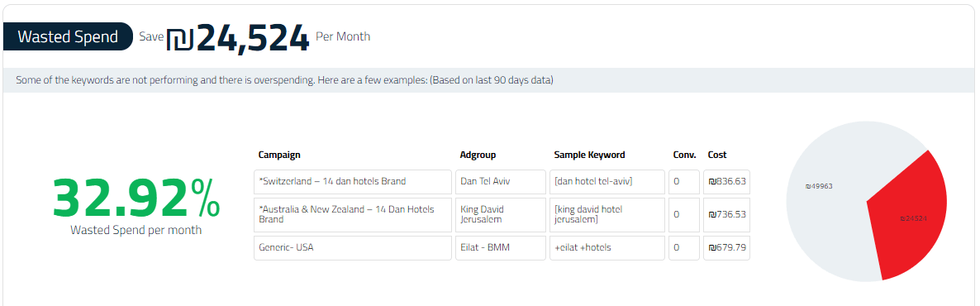
Task: Click the Dan Tel Aviv adgroup cell
Action: click(501, 181)
